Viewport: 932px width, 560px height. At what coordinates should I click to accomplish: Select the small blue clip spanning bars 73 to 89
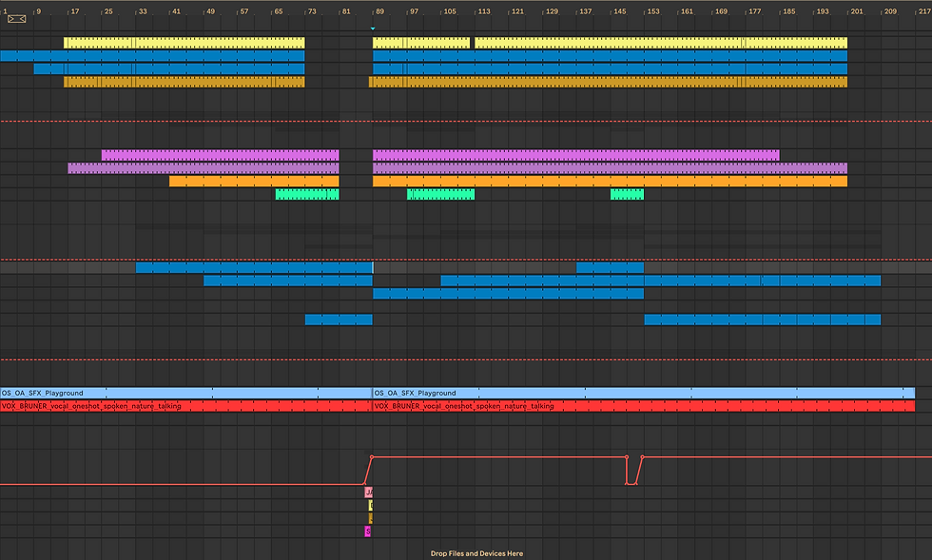(339, 319)
